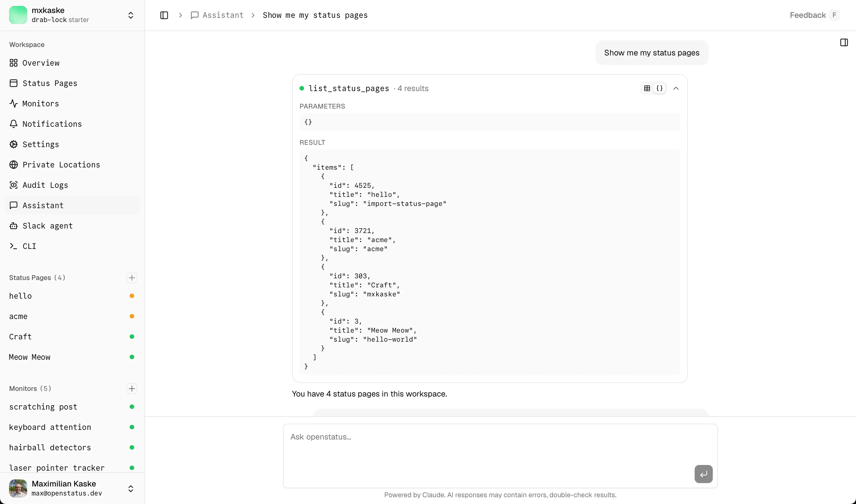The height and width of the screenshot is (504, 856).
Task: Click the Show me my status pages message bubble
Action: [x=652, y=53]
